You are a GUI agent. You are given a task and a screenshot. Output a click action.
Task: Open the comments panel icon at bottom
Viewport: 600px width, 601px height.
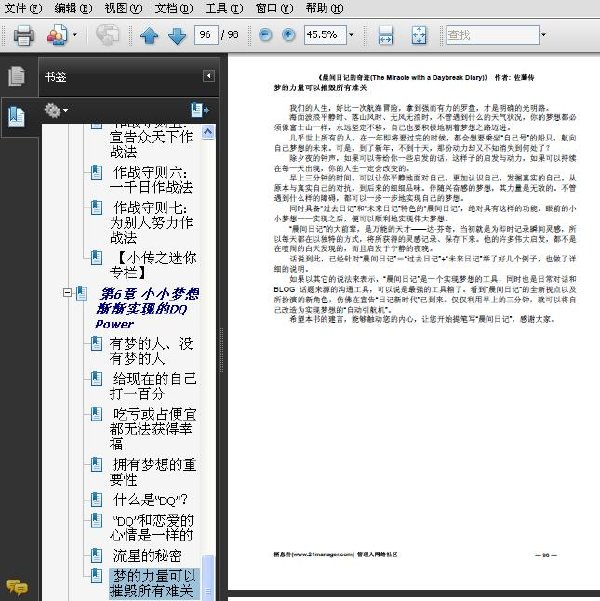(x=17, y=587)
